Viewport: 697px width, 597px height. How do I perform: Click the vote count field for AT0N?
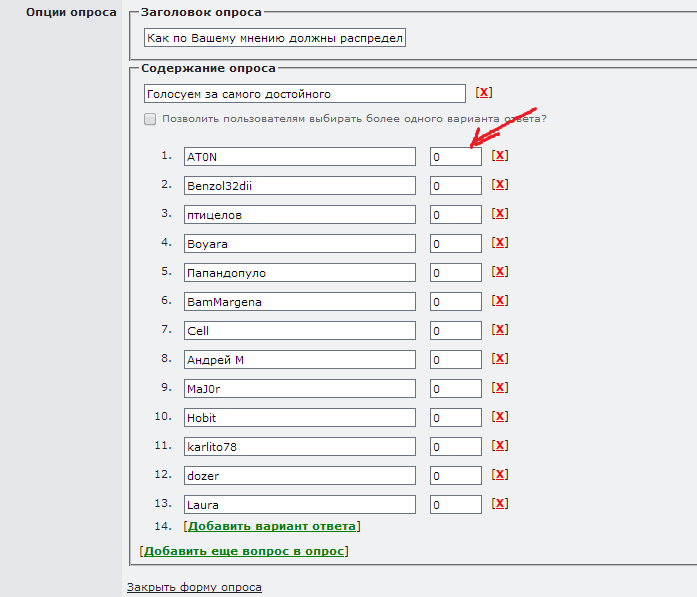[x=456, y=157]
